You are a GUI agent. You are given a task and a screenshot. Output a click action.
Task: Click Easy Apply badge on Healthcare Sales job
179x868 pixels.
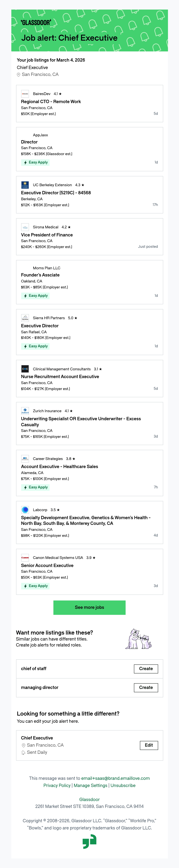click(x=35, y=487)
